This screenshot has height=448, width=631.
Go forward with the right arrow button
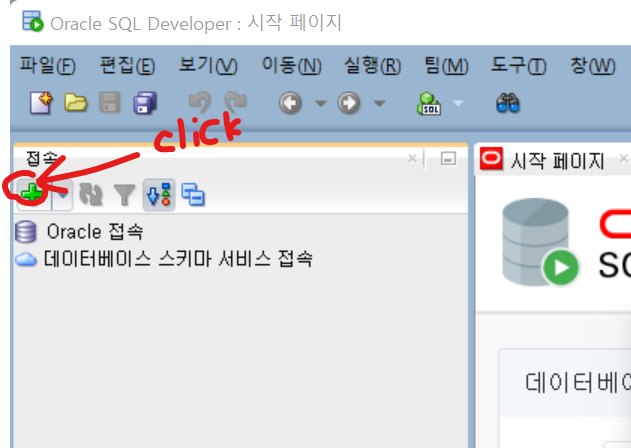[x=348, y=103]
